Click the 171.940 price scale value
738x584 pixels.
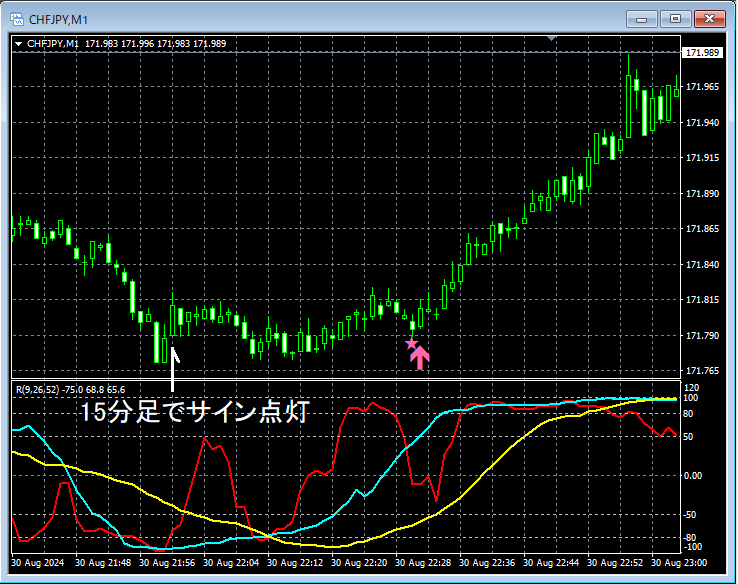[x=702, y=122]
